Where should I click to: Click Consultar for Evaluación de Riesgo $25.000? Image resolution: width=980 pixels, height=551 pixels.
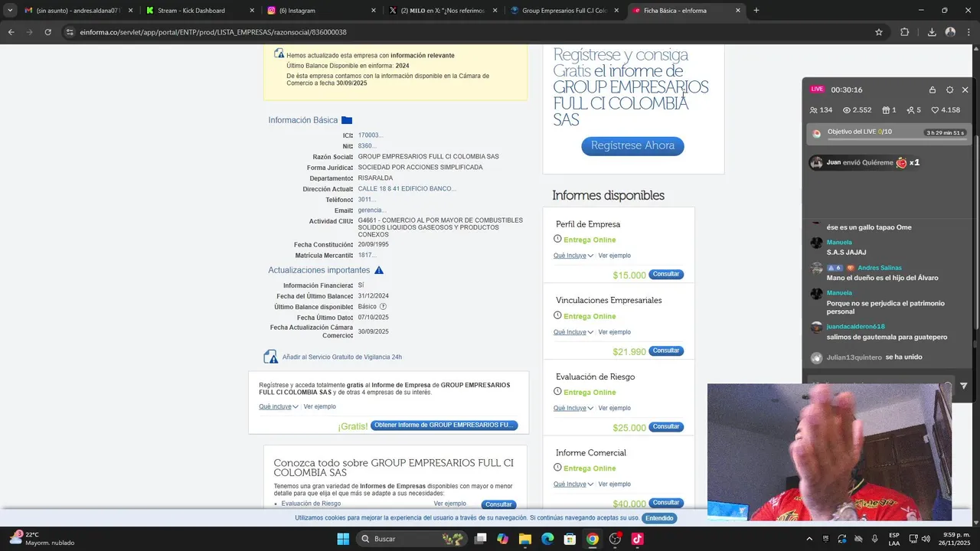pos(666,426)
